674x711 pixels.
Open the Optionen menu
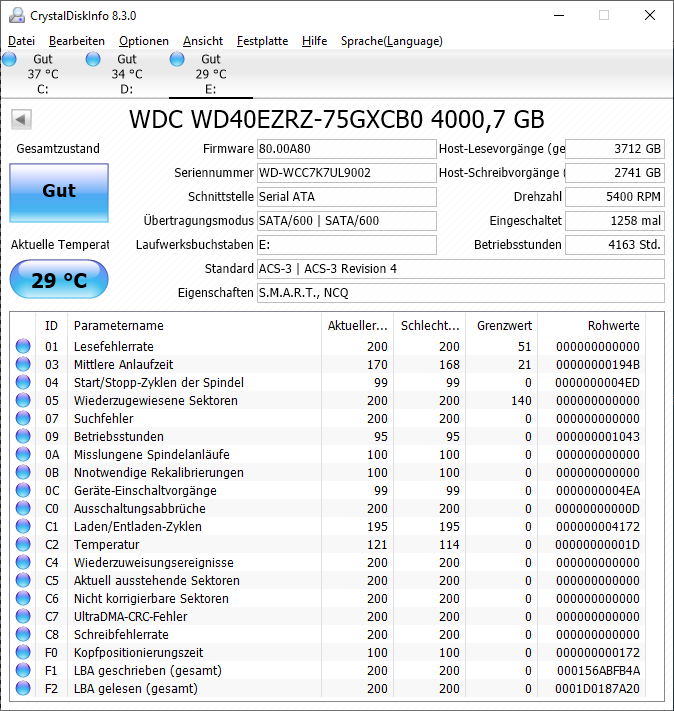(x=144, y=41)
